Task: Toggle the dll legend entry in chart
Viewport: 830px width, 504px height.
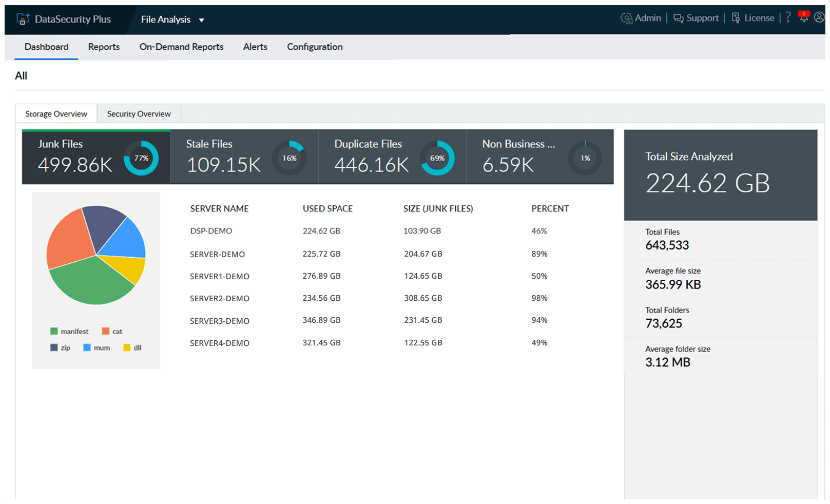Action: click(x=132, y=348)
